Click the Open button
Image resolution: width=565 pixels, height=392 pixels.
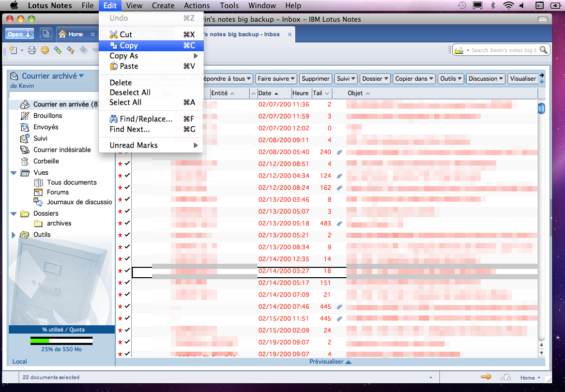[x=20, y=34]
